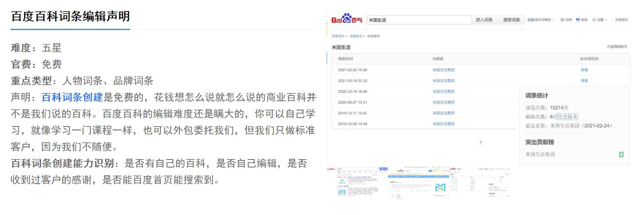Click the Baidu Baike paw logo
The image size is (644, 215).
tap(347, 19)
